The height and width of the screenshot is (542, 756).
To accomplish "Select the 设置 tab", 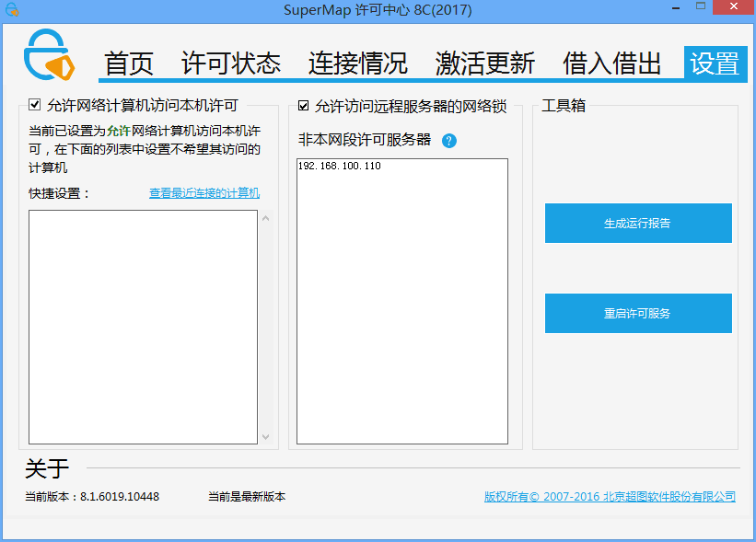I will click(715, 63).
